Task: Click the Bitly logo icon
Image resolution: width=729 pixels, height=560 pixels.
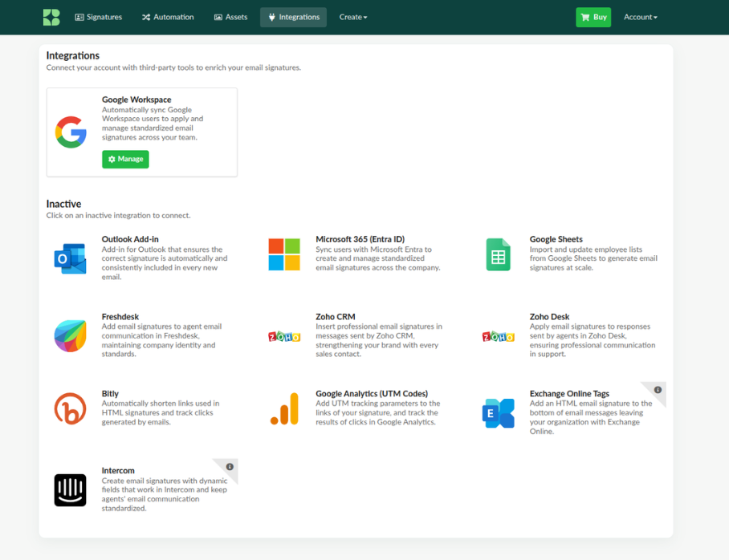Action: (x=70, y=409)
